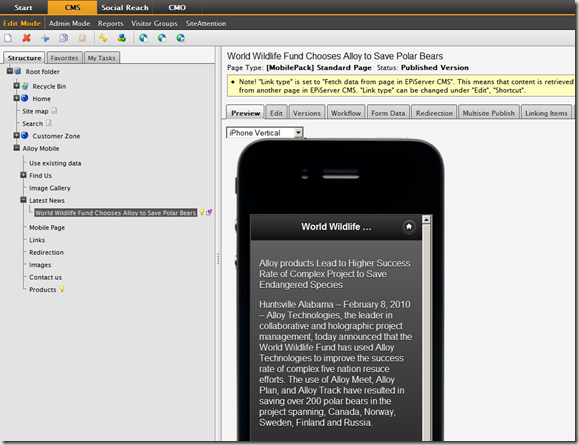
Task: Click the third globe icon with red mark
Action: (180, 38)
